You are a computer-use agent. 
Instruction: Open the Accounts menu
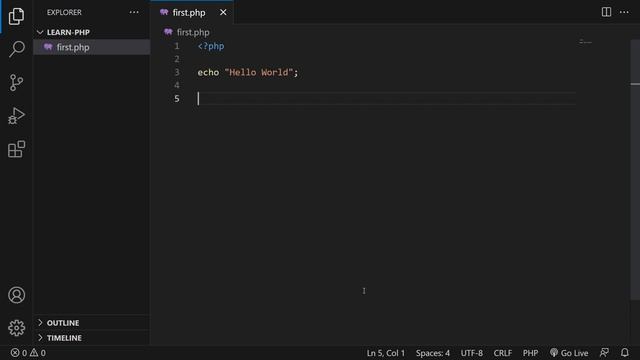pyautogui.click(x=16, y=295)
